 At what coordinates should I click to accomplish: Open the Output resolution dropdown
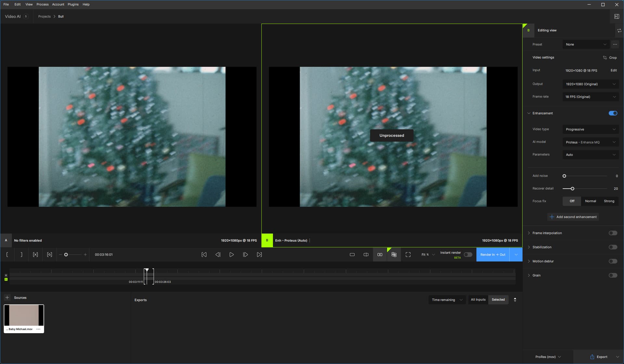tap(590, 84)
